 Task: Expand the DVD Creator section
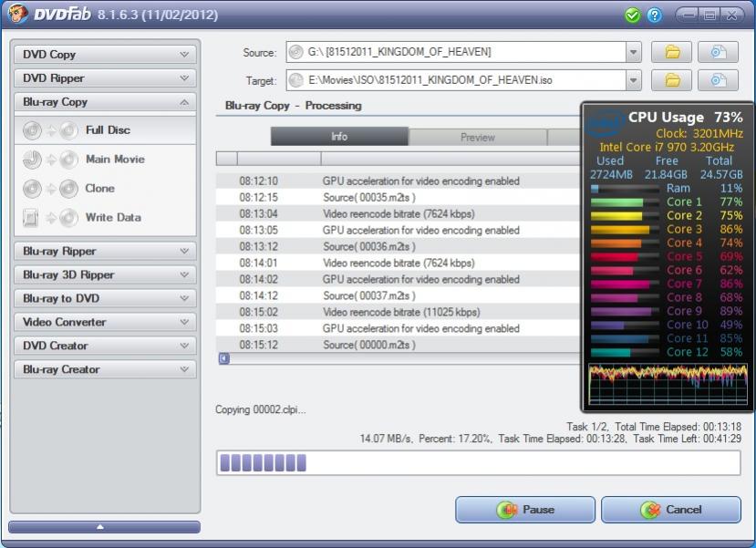[105, 346]
